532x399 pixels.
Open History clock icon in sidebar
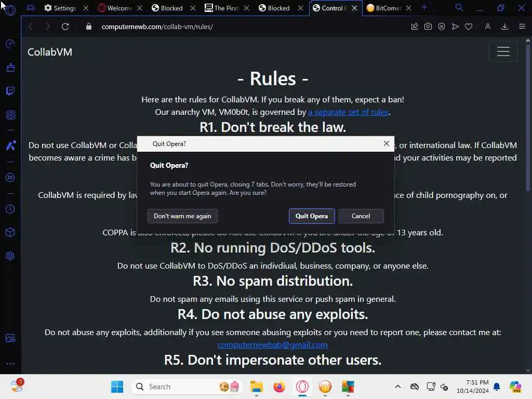tap(10, 209)
